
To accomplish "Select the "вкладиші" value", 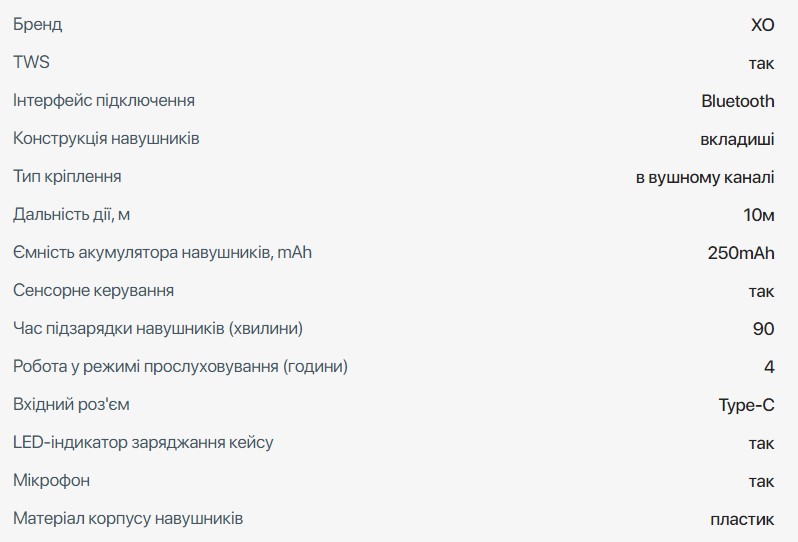I will 737,138.
